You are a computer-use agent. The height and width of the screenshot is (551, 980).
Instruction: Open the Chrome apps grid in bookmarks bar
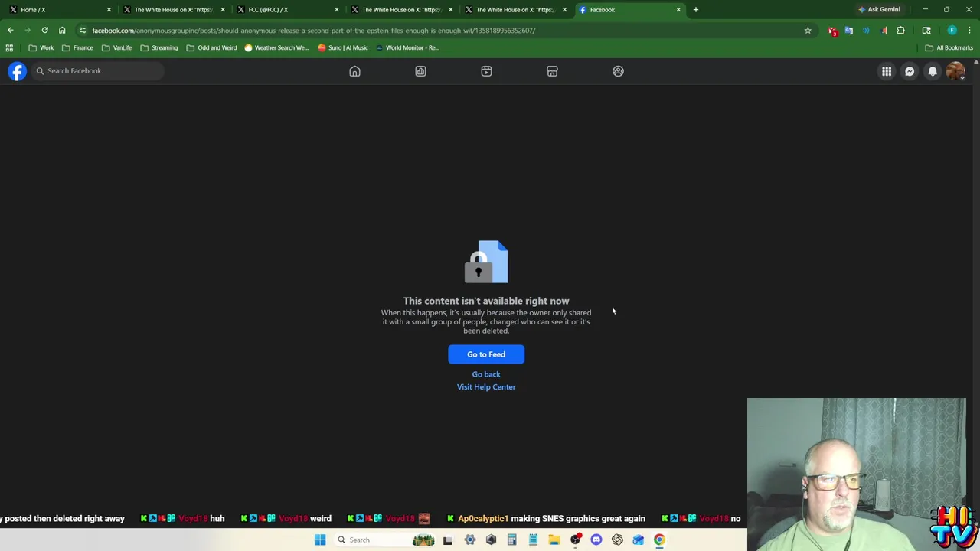point(9,47)
